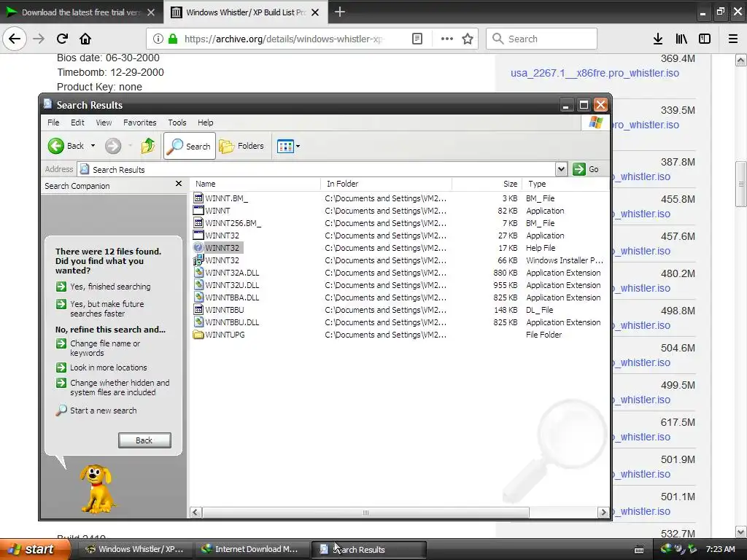
Task: Click Firefox home icon
Action: pos(85,39)
